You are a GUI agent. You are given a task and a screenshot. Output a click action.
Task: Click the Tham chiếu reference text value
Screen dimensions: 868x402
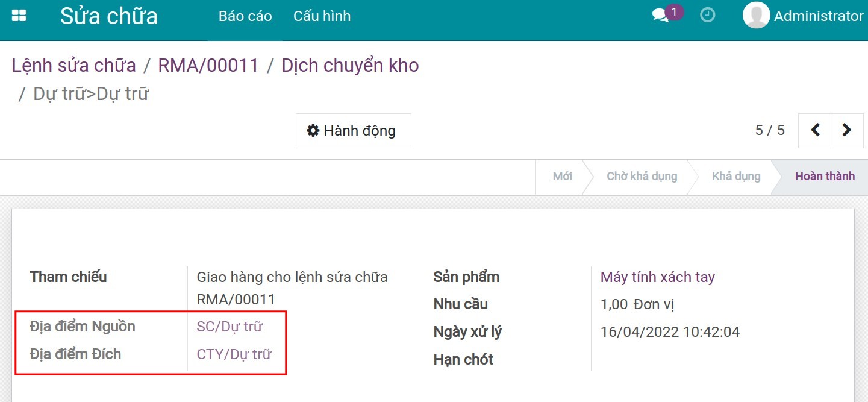(292, 288)
